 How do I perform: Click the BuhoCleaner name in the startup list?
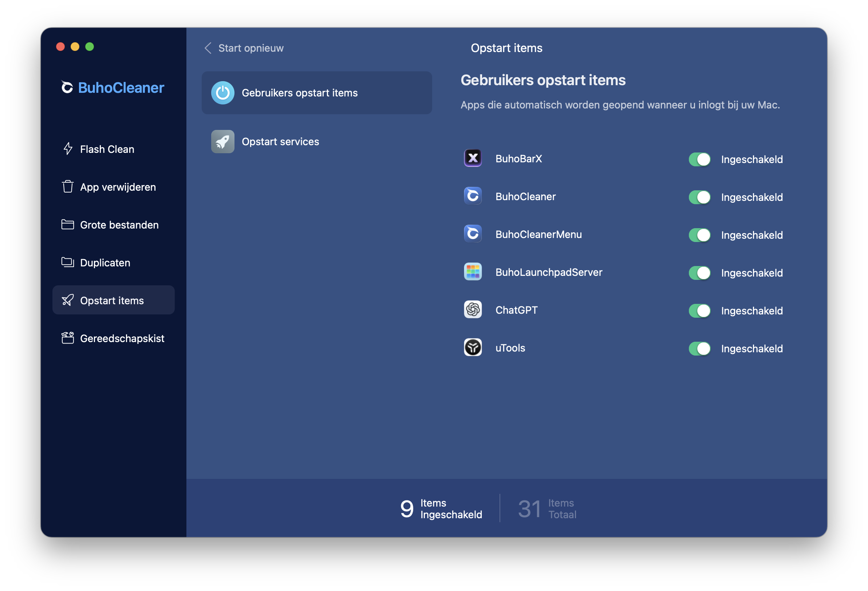[x=525, y=197]
